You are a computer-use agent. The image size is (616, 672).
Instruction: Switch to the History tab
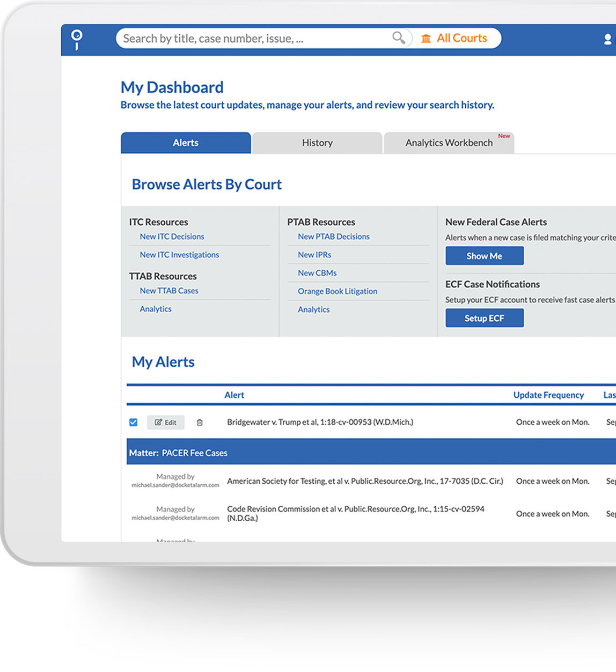(317, 143)
